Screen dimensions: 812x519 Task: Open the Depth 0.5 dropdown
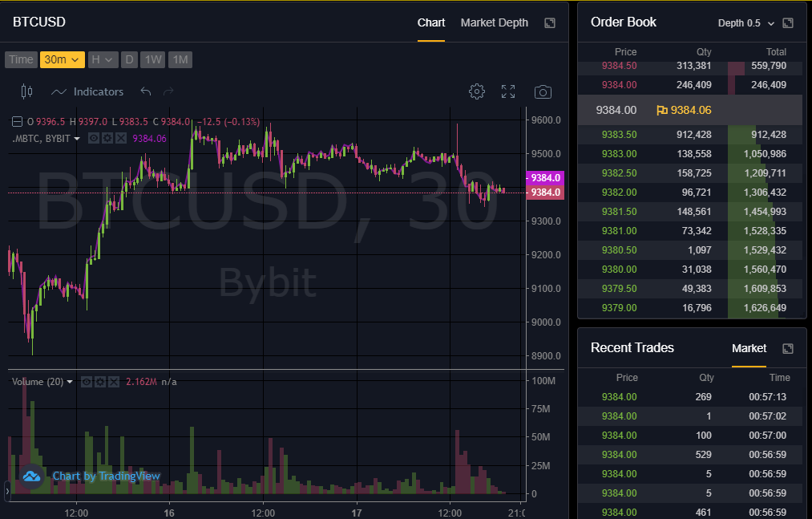(x=745, y=23)
